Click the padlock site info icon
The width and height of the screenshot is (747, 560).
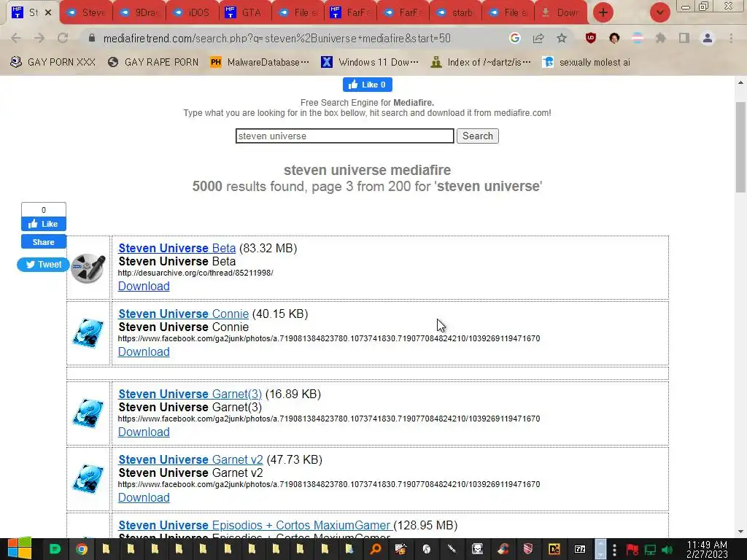(92, 38)
